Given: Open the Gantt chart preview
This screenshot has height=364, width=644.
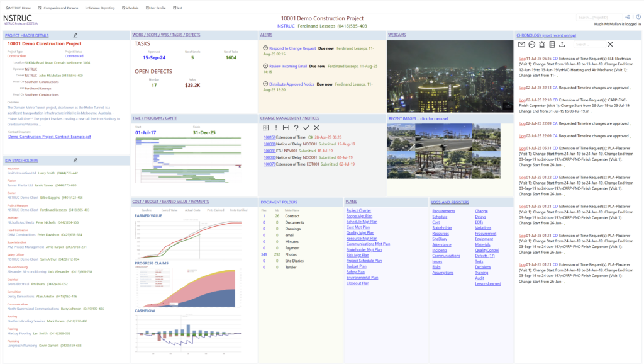Looking at the screenshot, I should [x=188, y=160].
